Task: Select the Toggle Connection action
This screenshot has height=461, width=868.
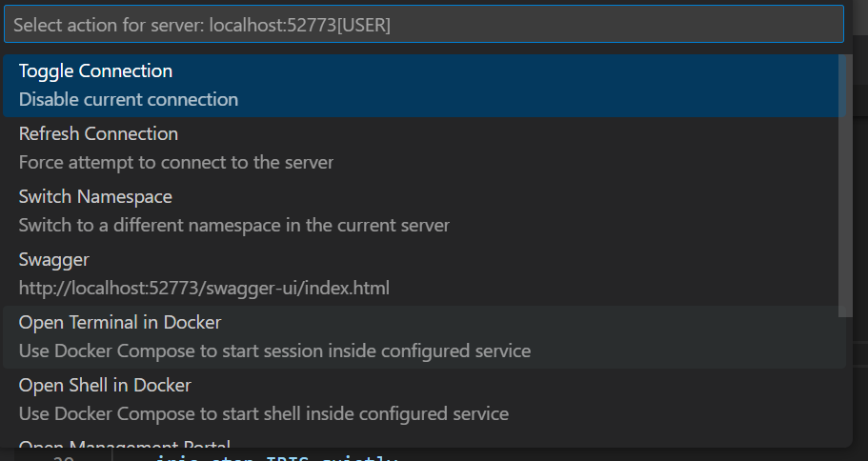Action: tap(95, 71)
